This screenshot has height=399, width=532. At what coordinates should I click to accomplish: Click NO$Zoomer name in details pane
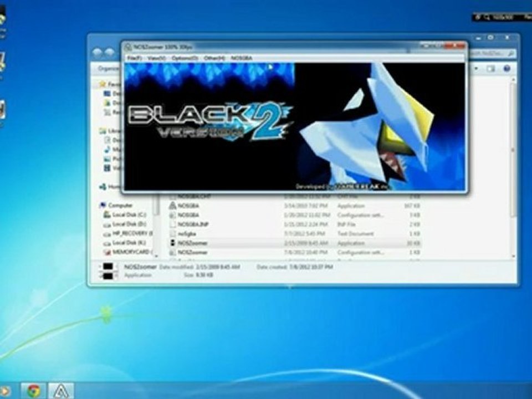tap(140, 267)
